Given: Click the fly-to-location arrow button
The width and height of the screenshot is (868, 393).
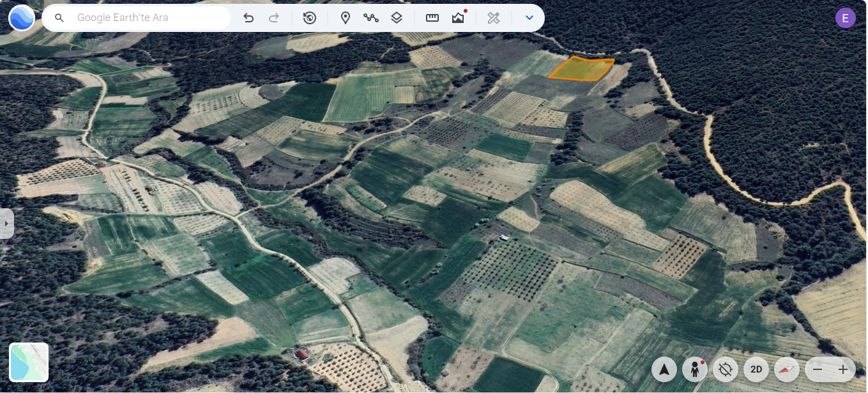Looking at the screenshot, I should click(x=664, y=369).
